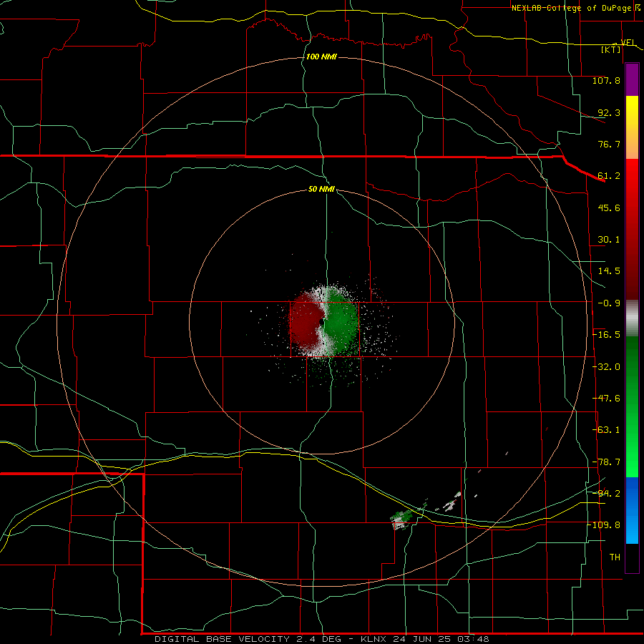Image resolution: width=644 pixels, height=644 pixels.
Task: Click the -47.6 velocity scale label
Action: [606, 399]
